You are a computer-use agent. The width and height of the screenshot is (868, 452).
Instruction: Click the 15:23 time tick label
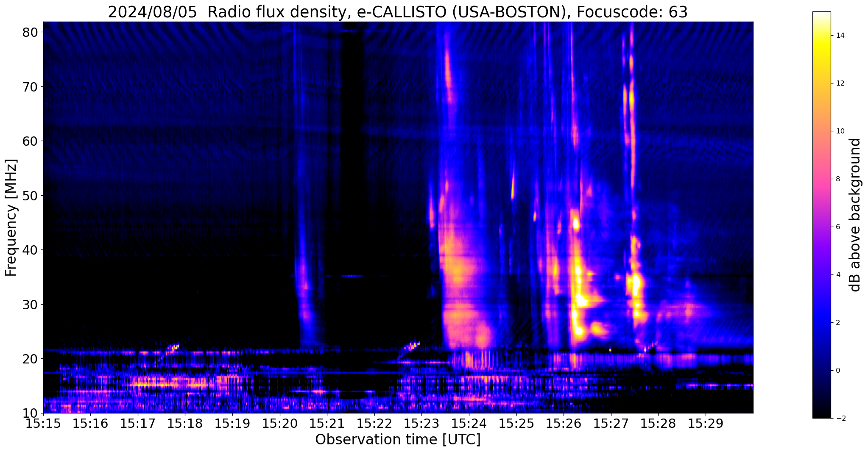(x=422, y=424)
